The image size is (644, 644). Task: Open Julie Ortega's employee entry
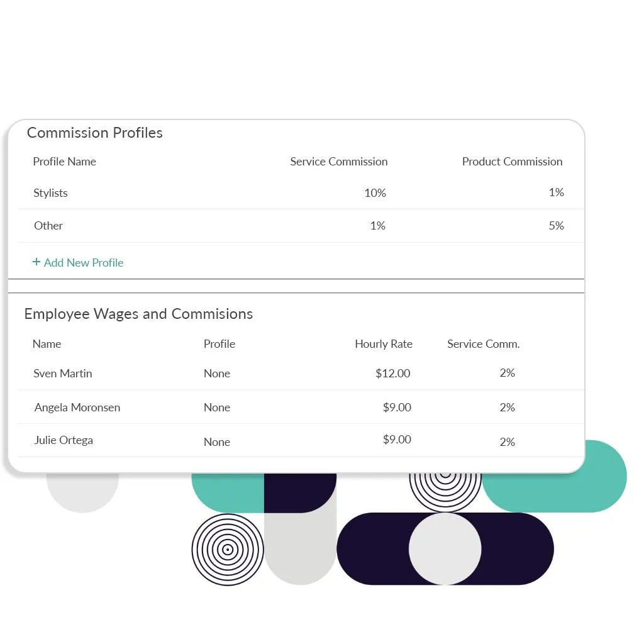pyautogui.click(x=64, y=440)
